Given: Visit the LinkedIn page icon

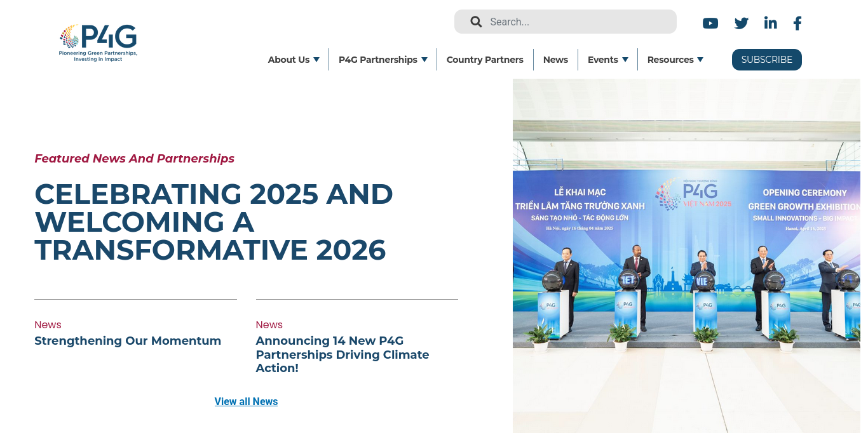Looking at the screenshot, I should (x=770, y=23).
